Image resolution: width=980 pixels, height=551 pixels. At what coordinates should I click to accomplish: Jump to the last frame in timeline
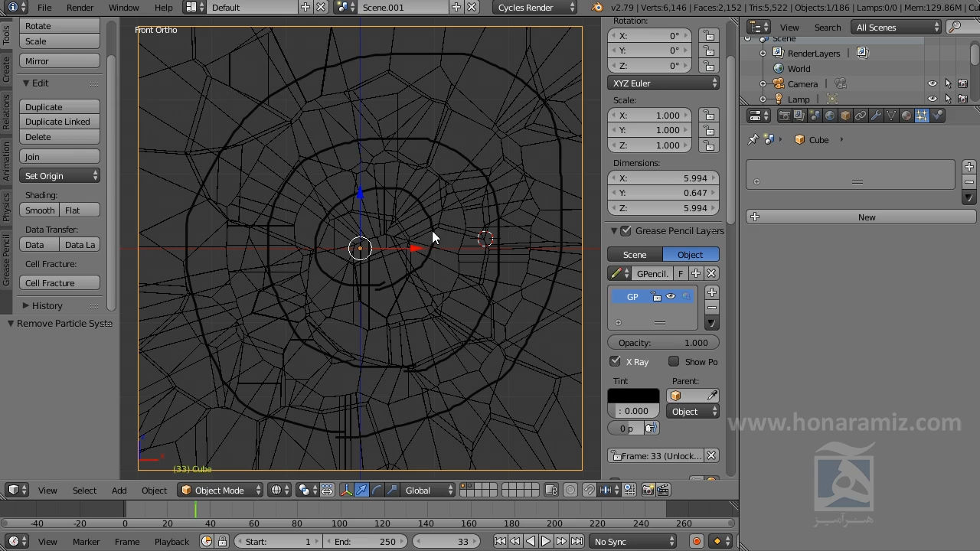[577, 541]
